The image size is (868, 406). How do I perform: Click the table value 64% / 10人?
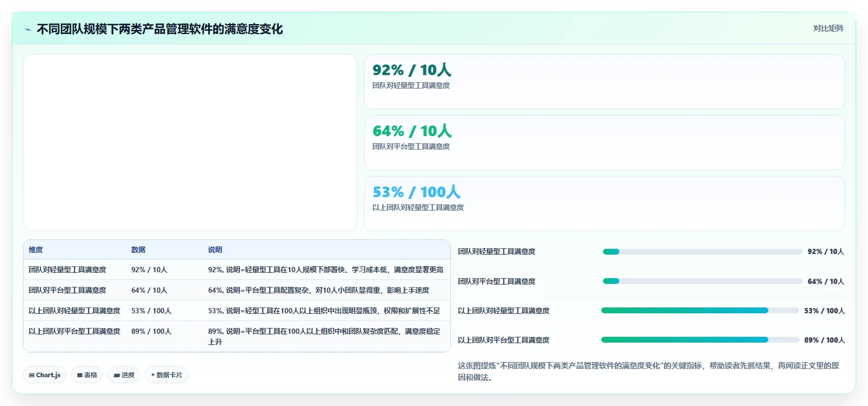coord(150,290)
